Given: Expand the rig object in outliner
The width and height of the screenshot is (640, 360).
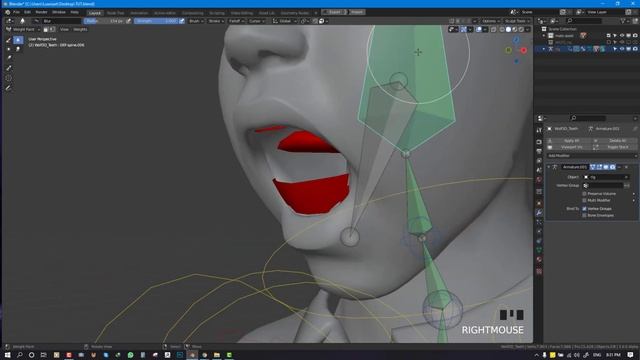Looking at the screenshot, I should tap(544, 49).
